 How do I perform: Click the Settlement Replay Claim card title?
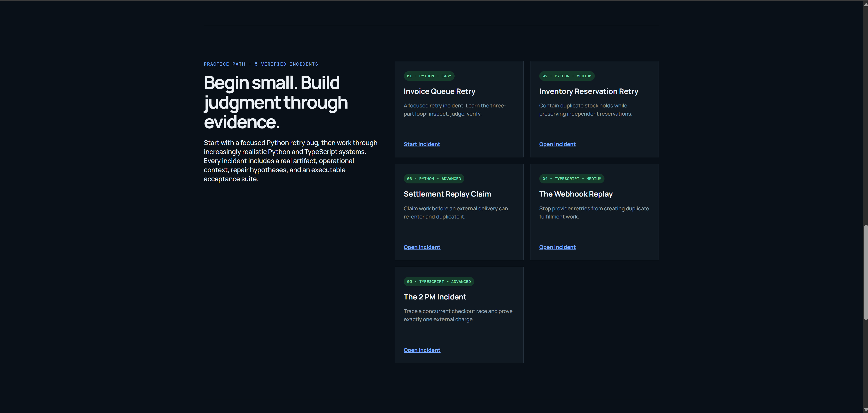pyautogui.click(x=447, y=194)
